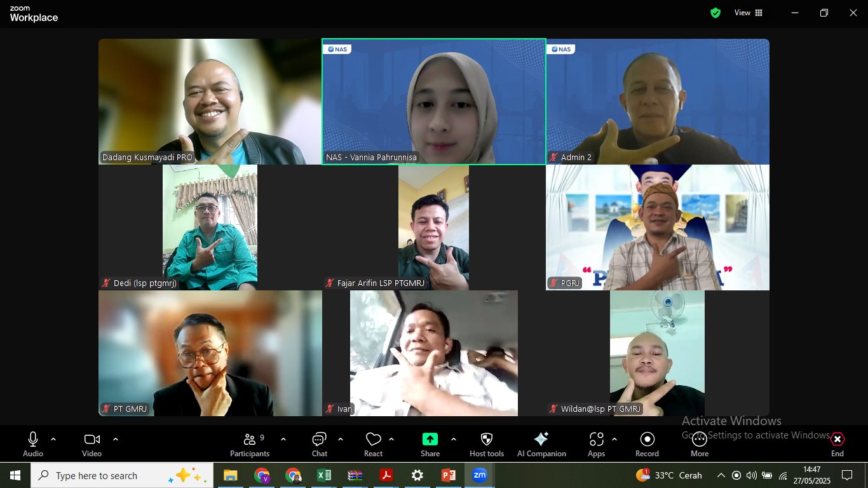Click the name label "Wildan@lsp PT GMRJ"
868x488 pixels.
click(601, 409)
